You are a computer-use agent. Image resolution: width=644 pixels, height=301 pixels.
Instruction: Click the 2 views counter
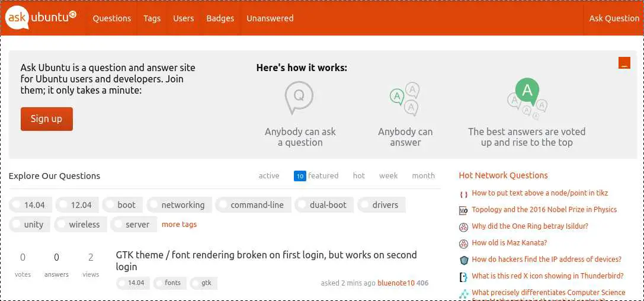pyautogui.click(x=91, y=265)
